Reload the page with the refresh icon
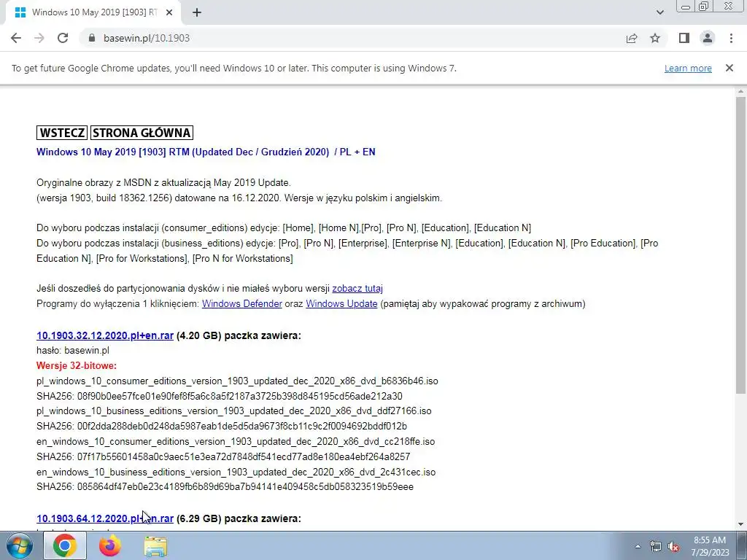747x560 pixels. (63, 38)
